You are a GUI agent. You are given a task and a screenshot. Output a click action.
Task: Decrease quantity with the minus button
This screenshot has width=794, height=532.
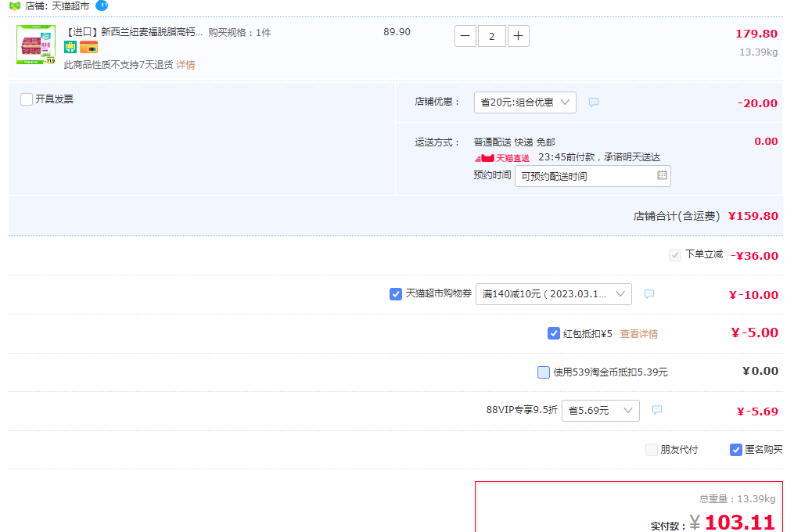(x=465, y=36)
